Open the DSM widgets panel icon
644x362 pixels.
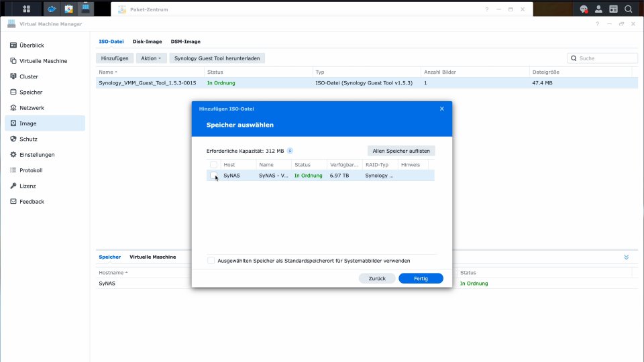(613, 9)
